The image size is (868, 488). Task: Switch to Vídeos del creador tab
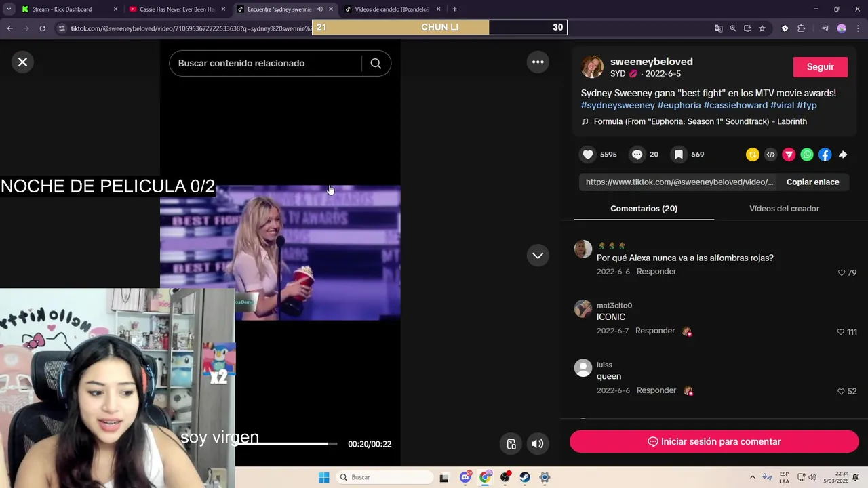[x=784, y=209]
